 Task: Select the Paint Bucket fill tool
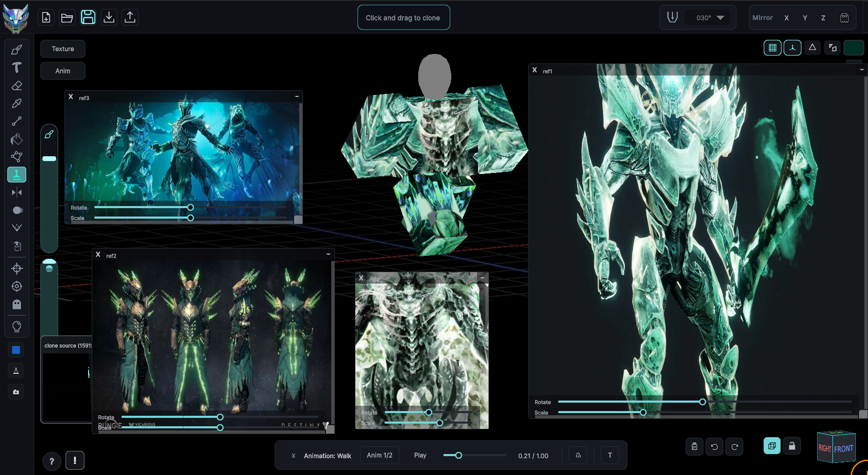pyautogui.click(x=17, y=139)
